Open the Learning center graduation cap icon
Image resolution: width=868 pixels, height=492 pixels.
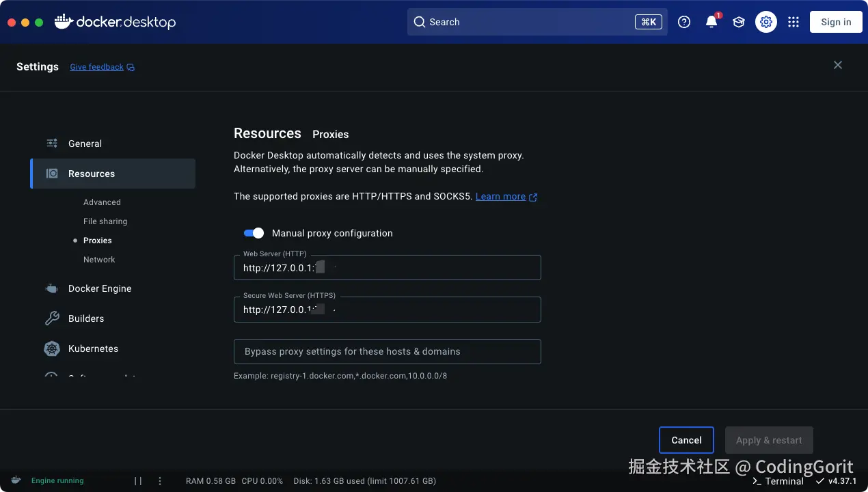pyautogui.click(x=739, y=22)
